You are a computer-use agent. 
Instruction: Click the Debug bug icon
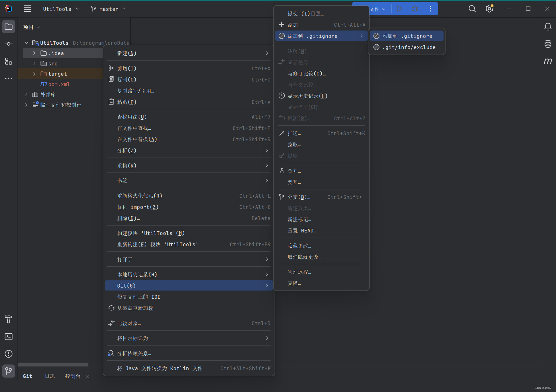[415, 9]
